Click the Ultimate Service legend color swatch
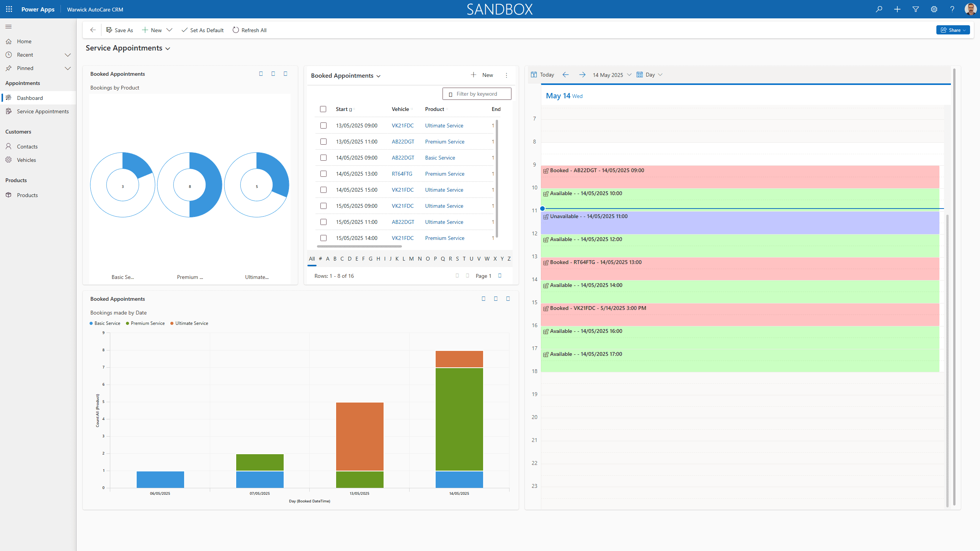This screenshot has height=551, width=980. (172, 323)
